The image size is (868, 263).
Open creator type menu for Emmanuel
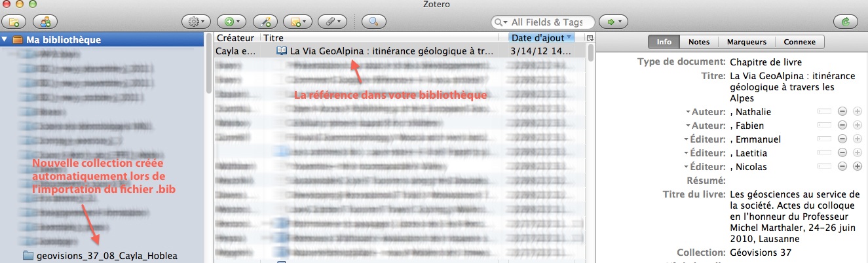point(705,139)
